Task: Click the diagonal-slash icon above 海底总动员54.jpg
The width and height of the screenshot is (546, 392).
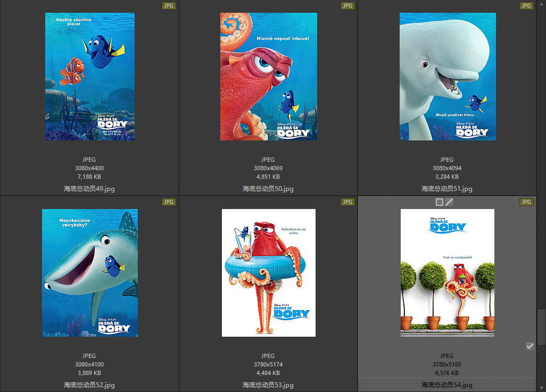Action: tap(449, 202)
